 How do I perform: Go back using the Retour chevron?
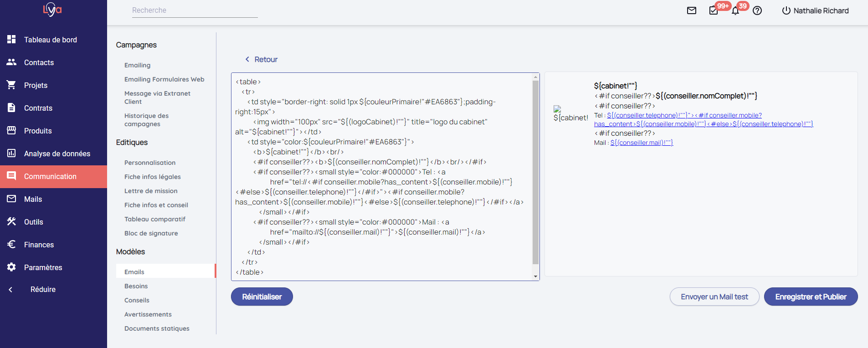(247, 59)
